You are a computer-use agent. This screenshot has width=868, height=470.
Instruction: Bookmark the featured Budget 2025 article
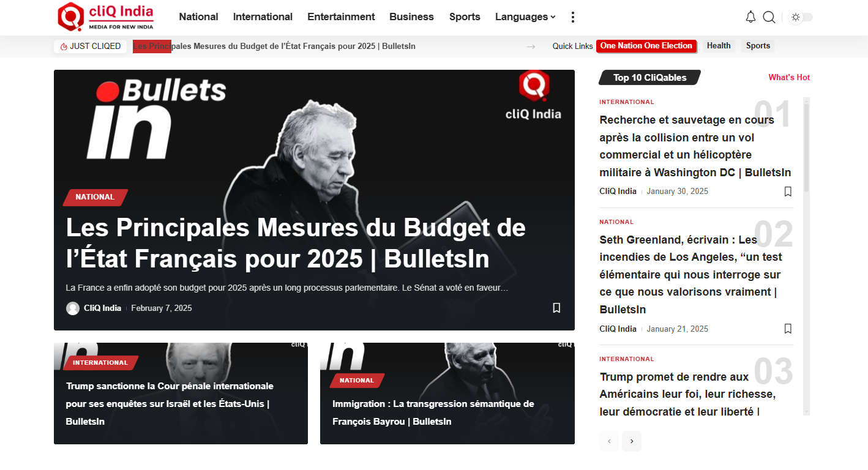coord(556,308)
